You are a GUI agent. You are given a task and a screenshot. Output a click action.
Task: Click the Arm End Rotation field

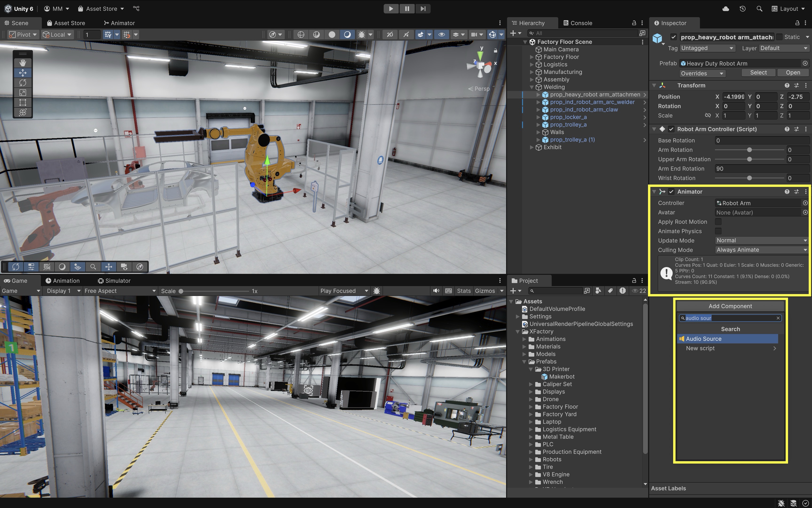click(x=761, y=169)
